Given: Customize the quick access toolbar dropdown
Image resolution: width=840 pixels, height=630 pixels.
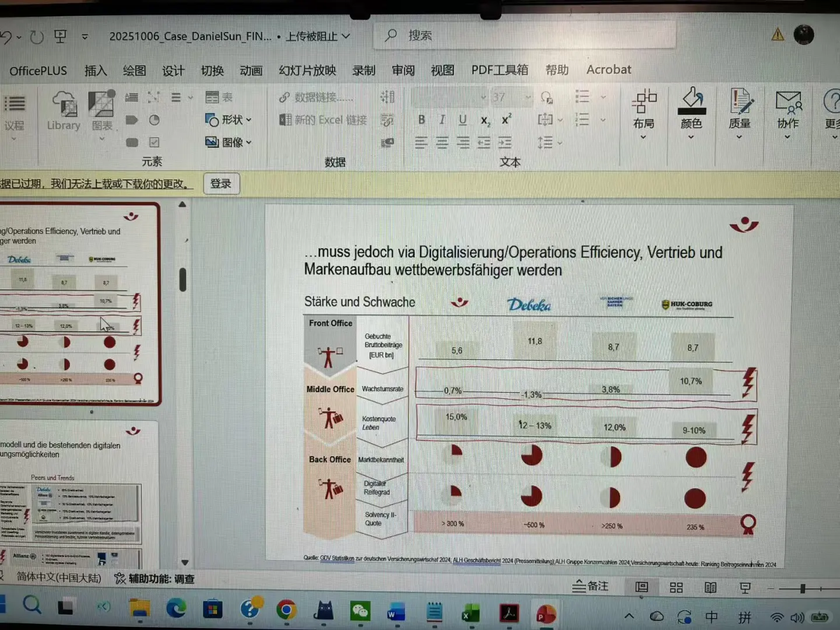Looking at the screenshot, I should pyautogui.click(x=85, y=37).
